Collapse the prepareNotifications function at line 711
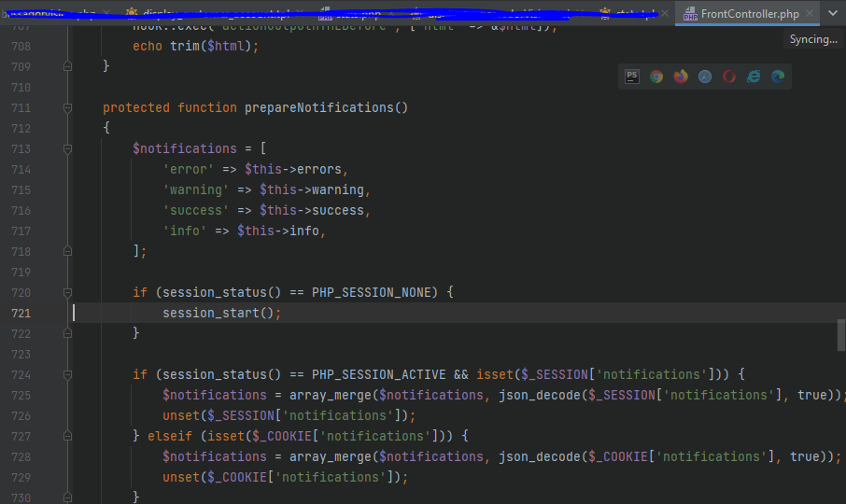This screenshot has height=504, width=846. (67, 108)
